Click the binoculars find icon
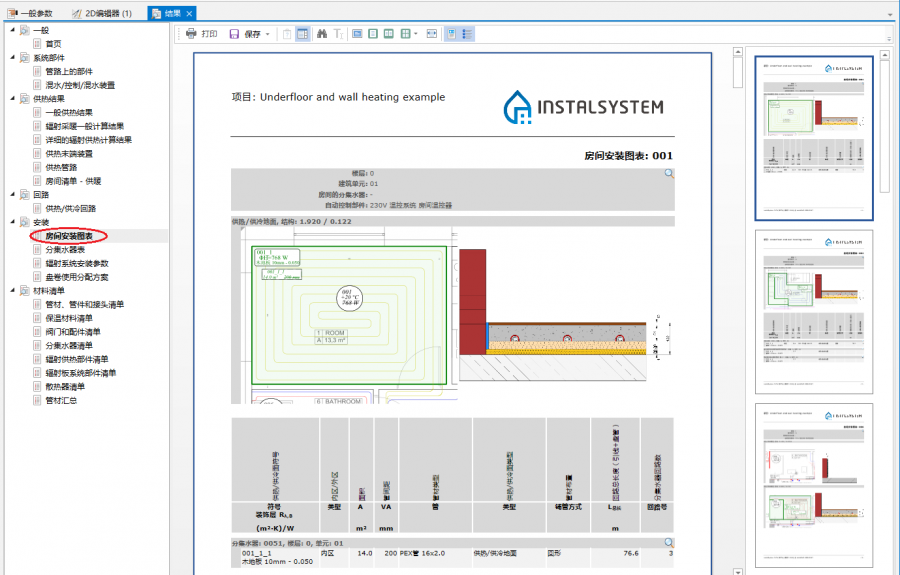Screen dimensions: 900x575 point(321,34)
